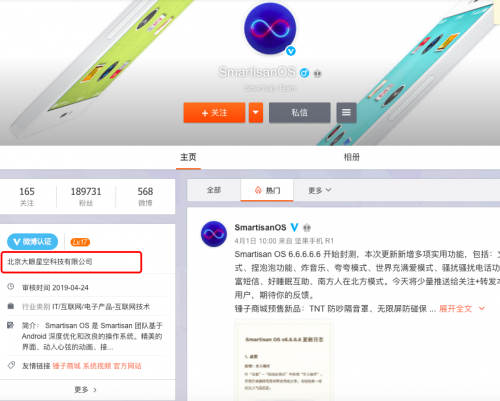
Task: Open the 坚果手机 R1 source link
Action: (x=314, y=241)
